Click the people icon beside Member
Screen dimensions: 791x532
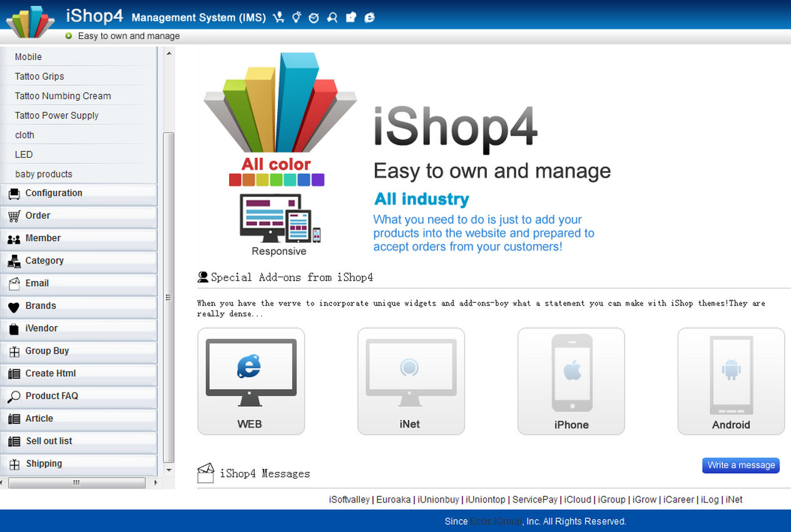coord(14,239)
